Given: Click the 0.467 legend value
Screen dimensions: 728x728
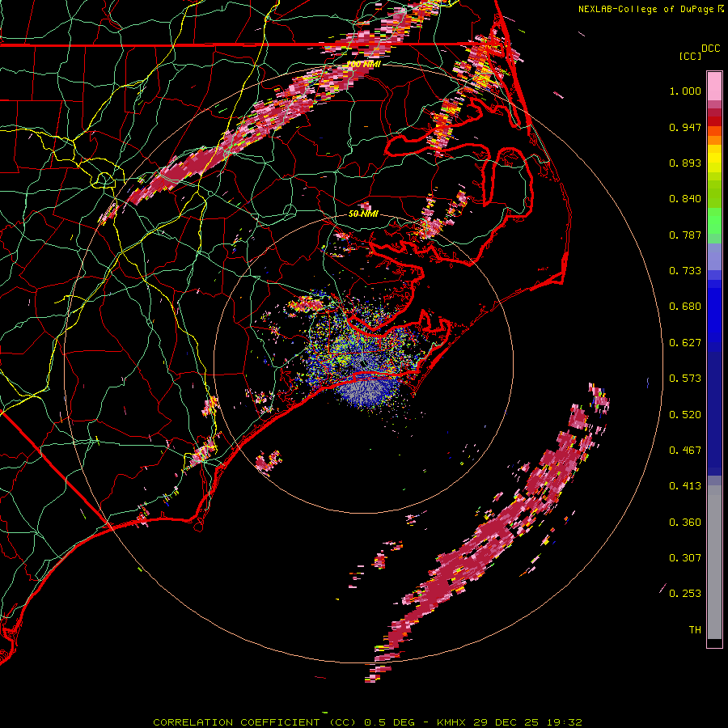Looking at the screenshot, I should (685, 451).
